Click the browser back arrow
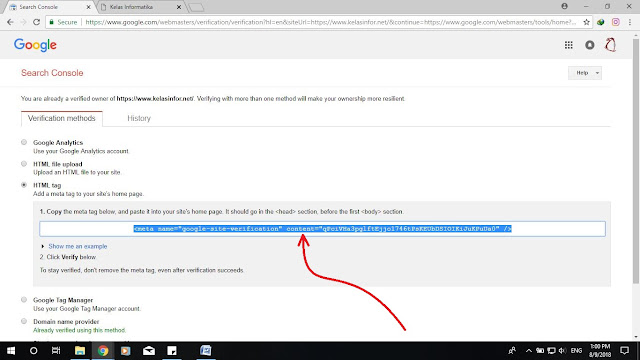This screenshot has width=640, height=360. point(10,22)
